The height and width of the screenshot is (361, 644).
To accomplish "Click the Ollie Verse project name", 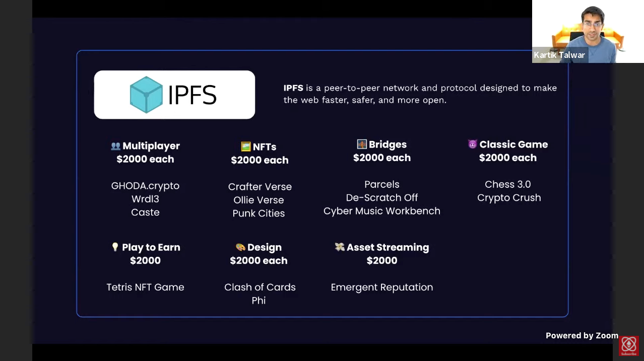I will [x=259, y=200].
